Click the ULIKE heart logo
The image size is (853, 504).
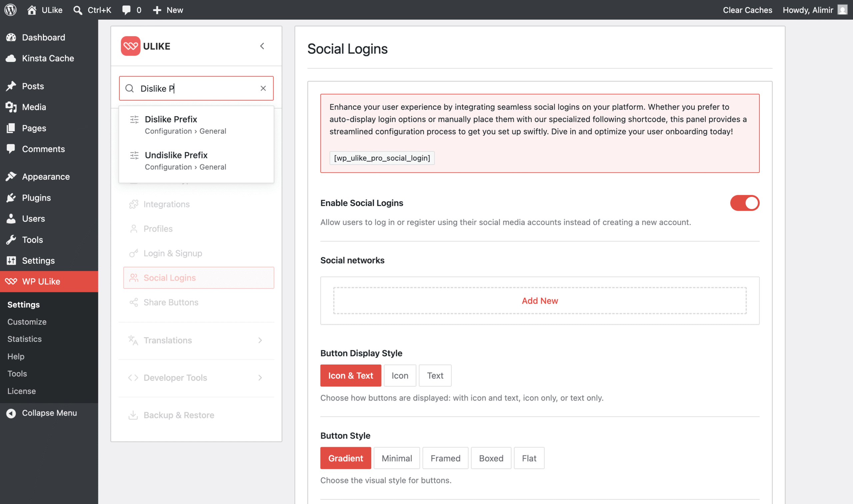pyautogui.click(x=131, y=46)
